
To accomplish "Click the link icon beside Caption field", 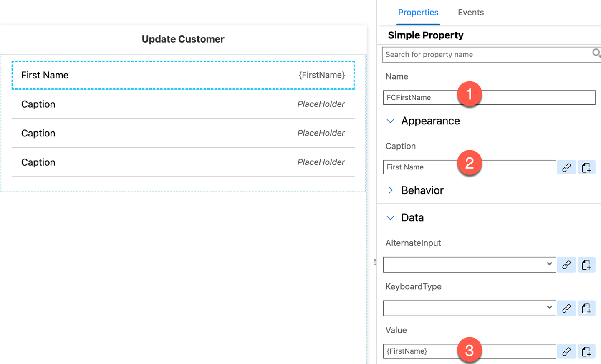I will [x=566, y=167].
